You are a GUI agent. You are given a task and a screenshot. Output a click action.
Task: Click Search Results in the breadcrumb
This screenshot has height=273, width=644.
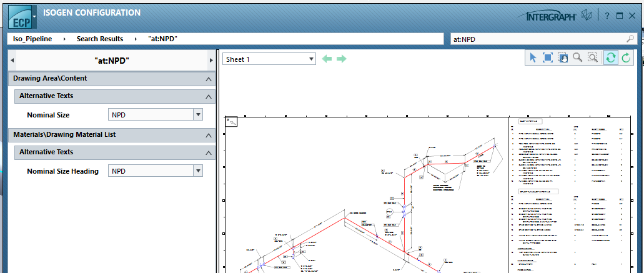(x=100, y=39)
